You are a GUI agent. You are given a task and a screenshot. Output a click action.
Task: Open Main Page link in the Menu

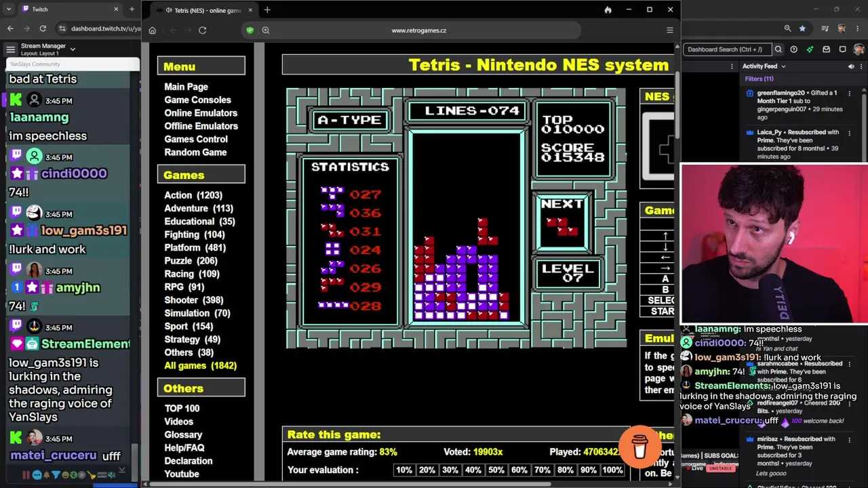pyautogui.click(x=186, y=87)
